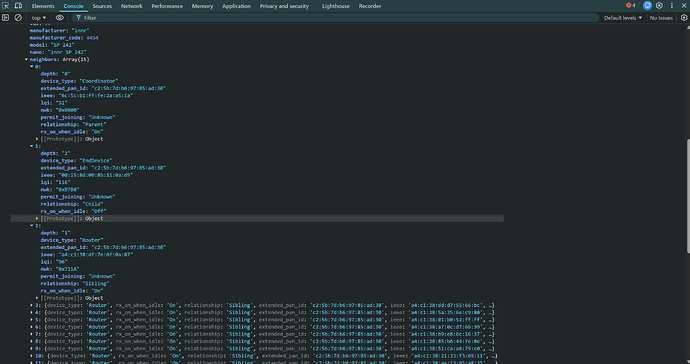Open the top JavaScript context dropdown
690x364 pixels.
pos(39,18)
